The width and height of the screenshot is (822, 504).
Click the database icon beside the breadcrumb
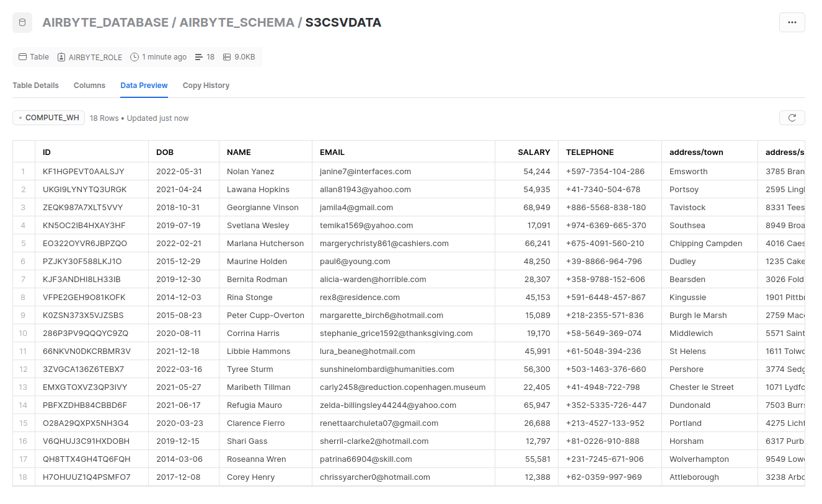(x=22, y=22)
